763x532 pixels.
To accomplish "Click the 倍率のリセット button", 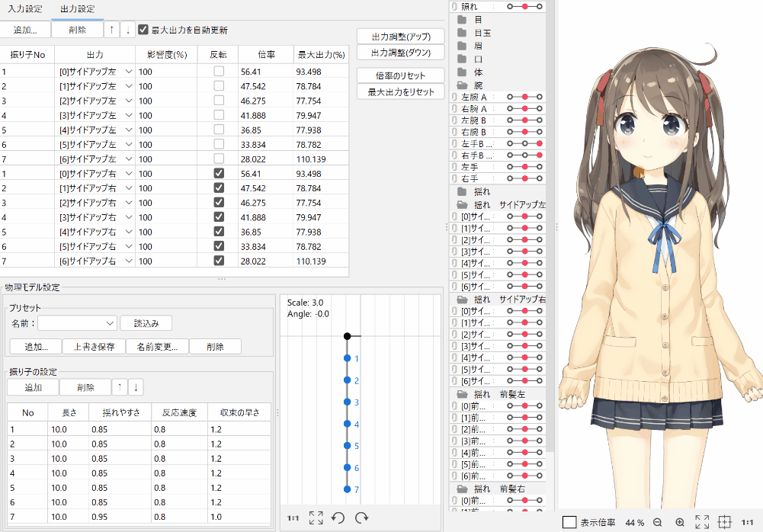I will coord(400,75).
